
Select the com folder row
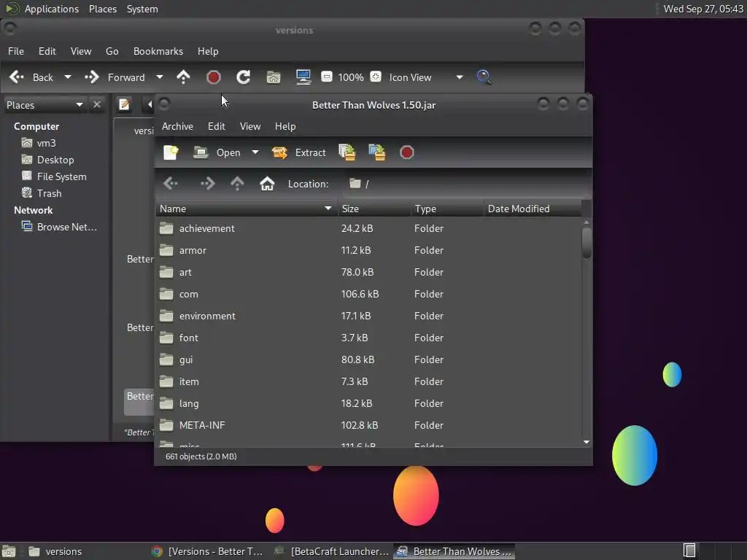[368, 295]
